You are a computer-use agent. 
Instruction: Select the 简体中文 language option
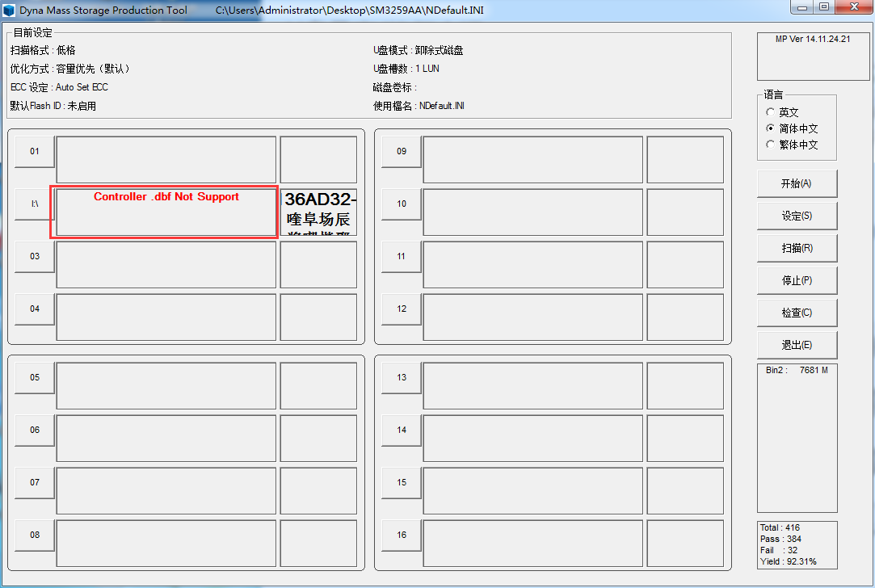(792, 128)
